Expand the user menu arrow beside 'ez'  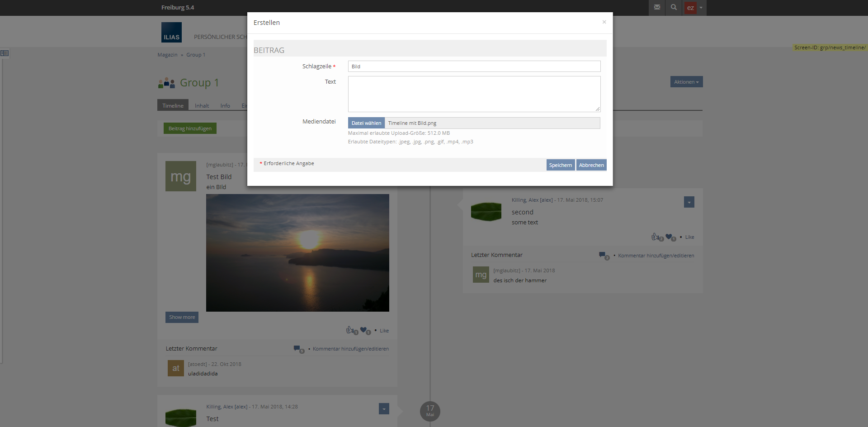(701, 8)
